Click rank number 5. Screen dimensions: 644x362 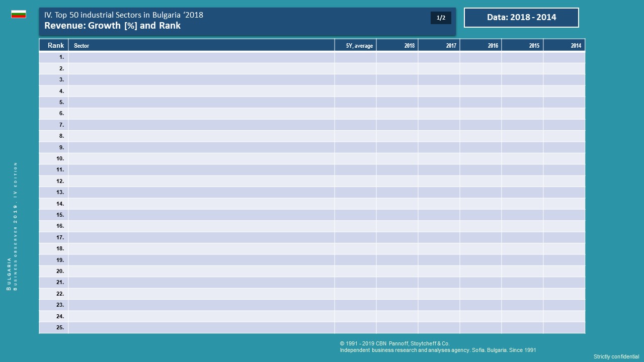coord(61,102)
